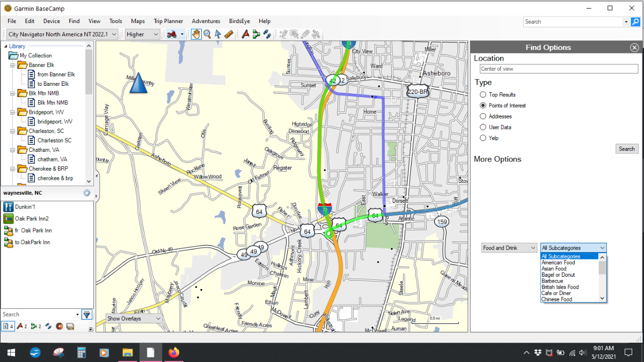Select the Oak Park Inn2 item

tap(32, 218)
